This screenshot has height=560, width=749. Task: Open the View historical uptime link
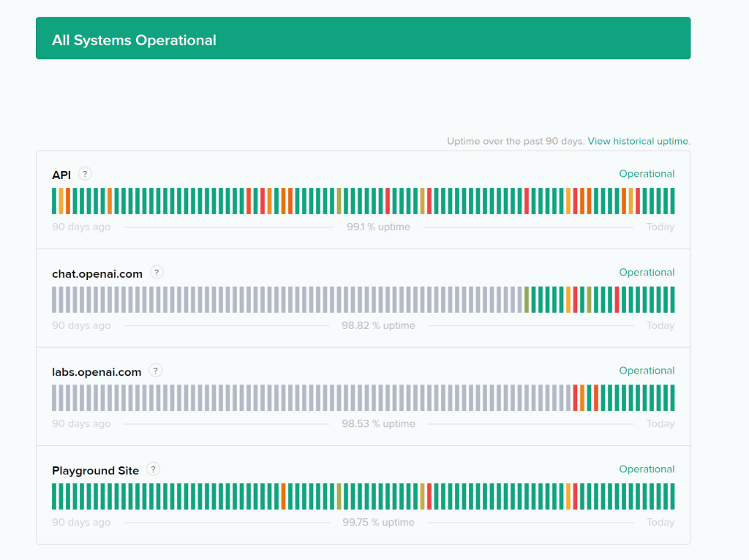click(x=638, y=141)
